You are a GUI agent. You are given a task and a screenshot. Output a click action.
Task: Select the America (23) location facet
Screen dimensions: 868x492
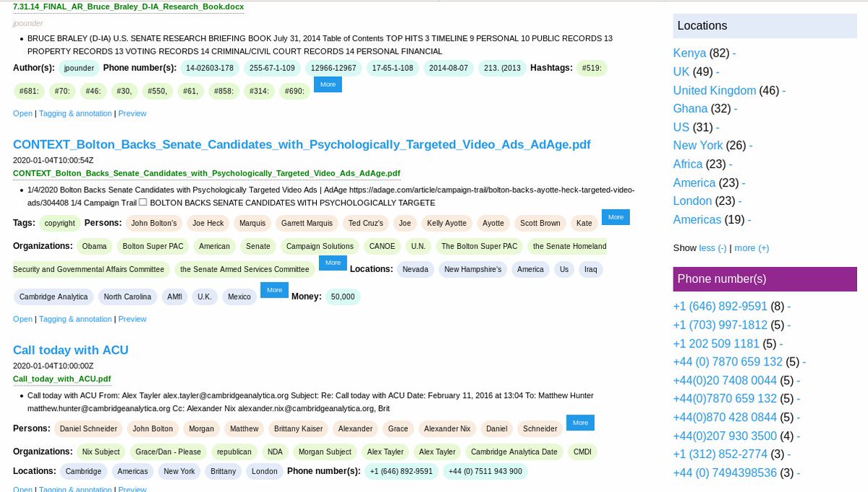[694, 183]
